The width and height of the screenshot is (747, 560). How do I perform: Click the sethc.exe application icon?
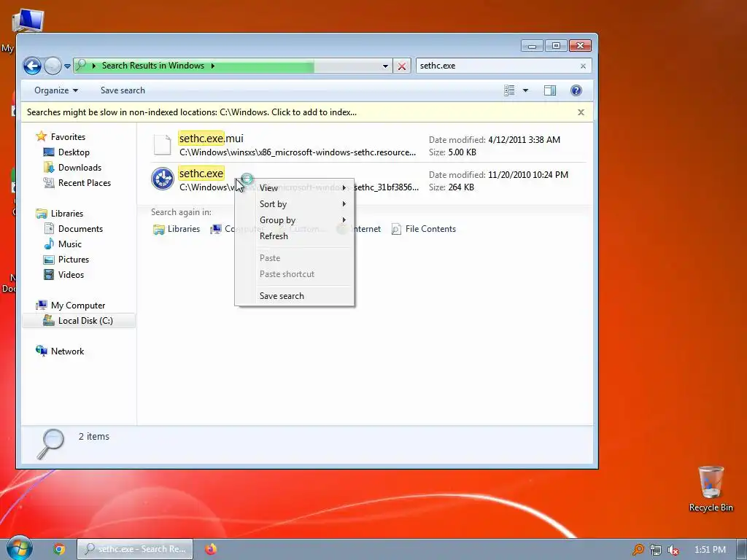tap(163, 179)
